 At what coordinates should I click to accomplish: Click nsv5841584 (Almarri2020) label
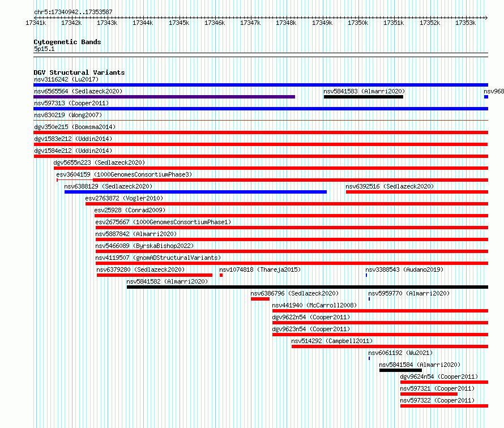pyautogui.click(x=420, y=365)
